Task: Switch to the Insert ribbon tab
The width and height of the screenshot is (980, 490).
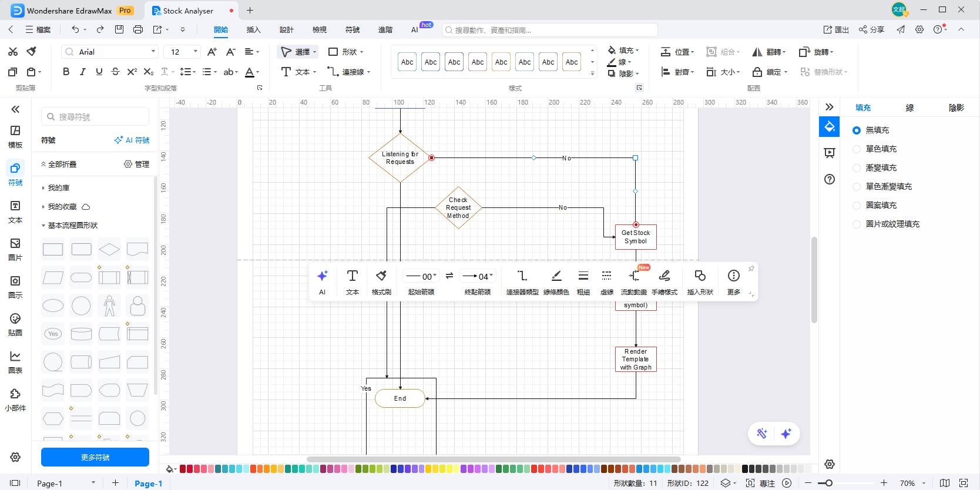Action: click(x=253, y=30)
